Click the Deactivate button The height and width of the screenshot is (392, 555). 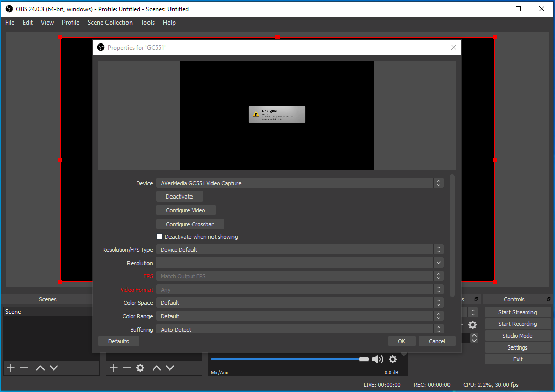point(180,197)
